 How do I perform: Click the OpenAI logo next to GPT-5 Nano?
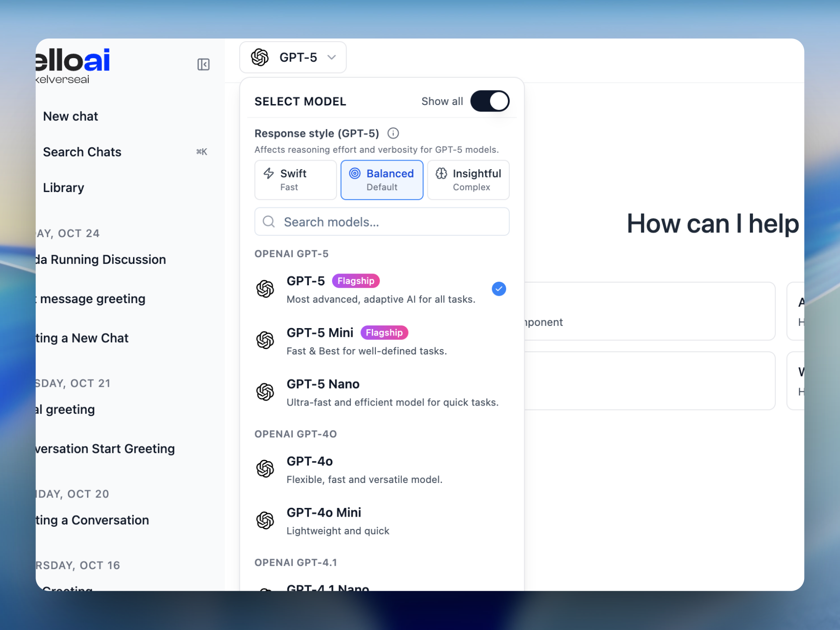coord(265,392)
